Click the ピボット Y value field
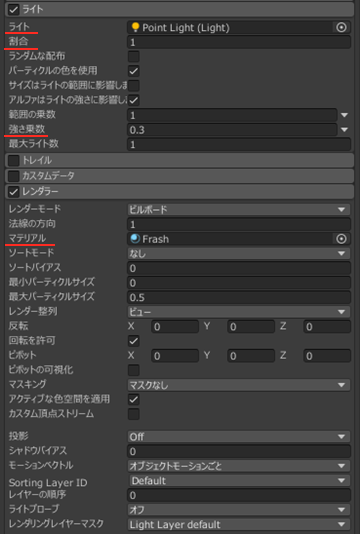 click(x=251, y=356)
